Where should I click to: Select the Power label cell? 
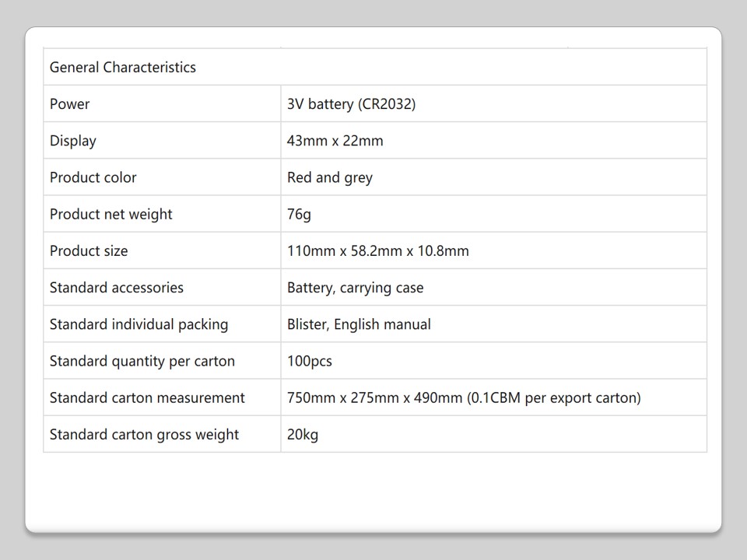click(x=70, y=104)
